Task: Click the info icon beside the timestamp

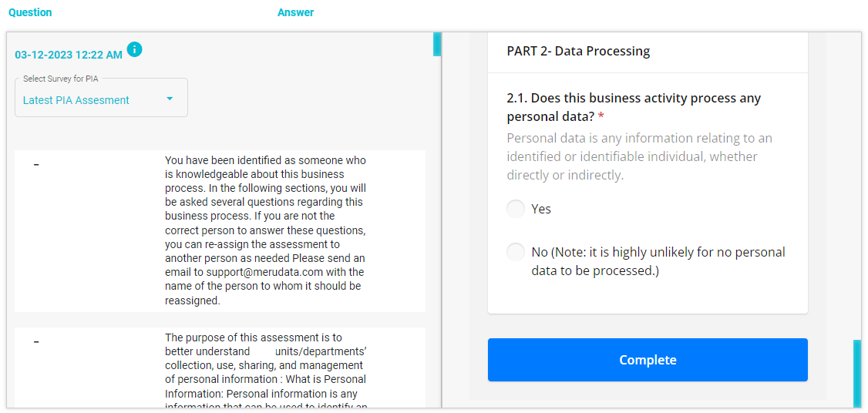Action: point(135,49)
